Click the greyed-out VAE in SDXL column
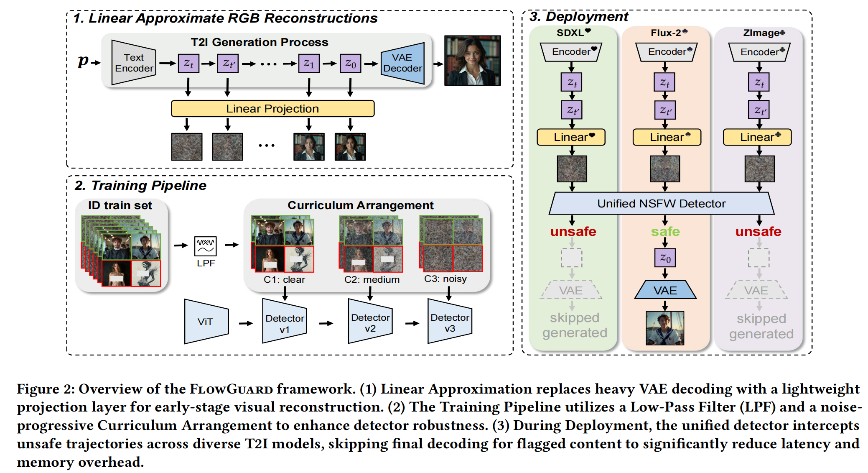This screenshot has height=473, width=868. (x=571, y=290)
